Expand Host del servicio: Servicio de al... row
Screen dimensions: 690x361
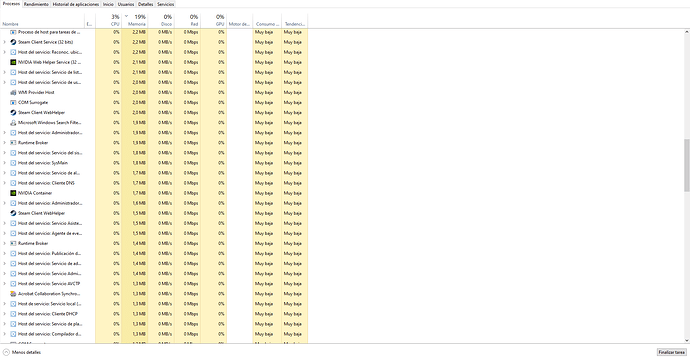point(4,173)
